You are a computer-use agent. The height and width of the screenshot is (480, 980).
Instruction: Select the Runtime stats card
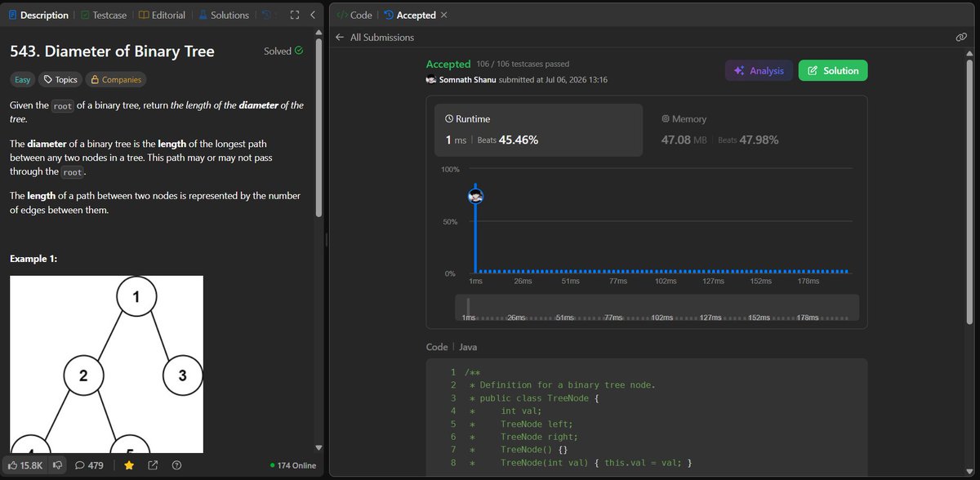(538, 130)
